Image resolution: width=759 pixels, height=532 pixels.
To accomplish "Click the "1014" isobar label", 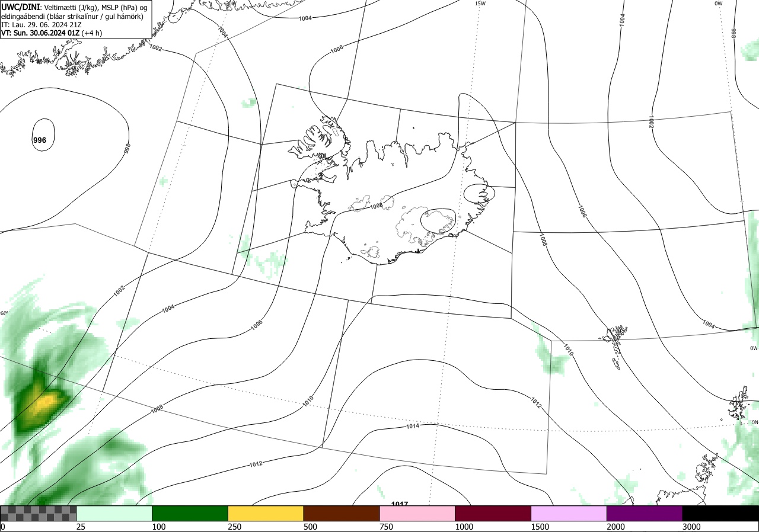I will click(x=413, y=427).
